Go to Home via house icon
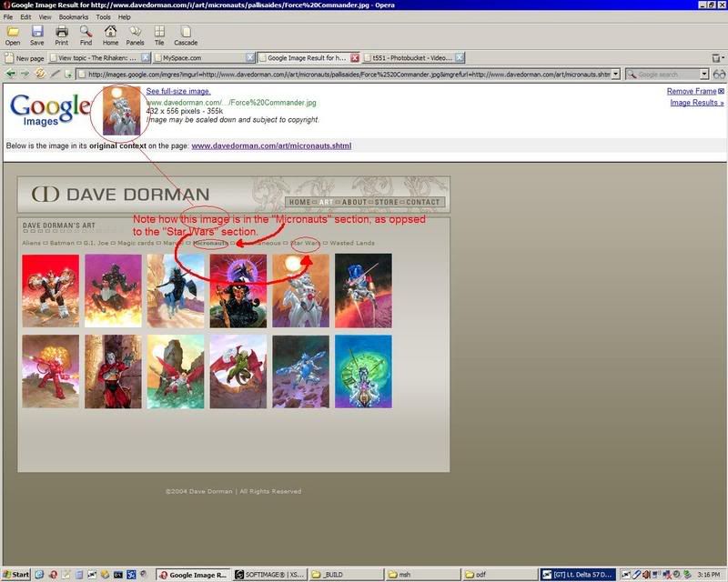This screenshot has width=728, height=582. click(110, 35)
